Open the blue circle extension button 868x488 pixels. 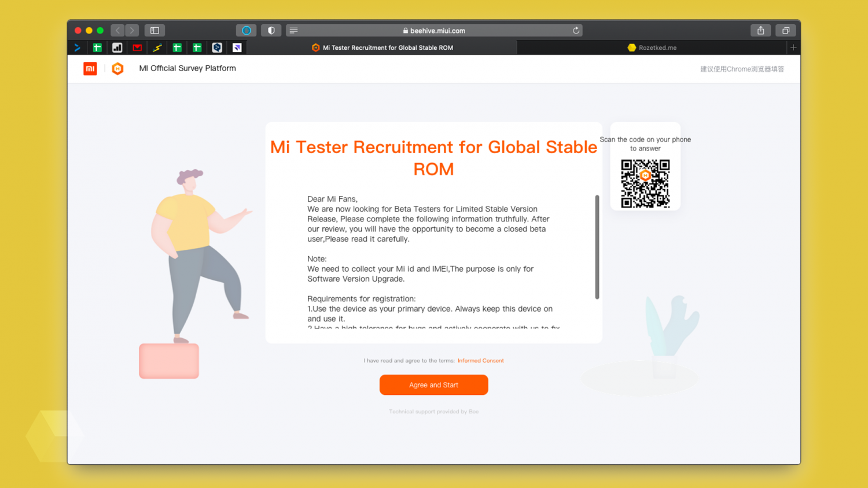246,30
